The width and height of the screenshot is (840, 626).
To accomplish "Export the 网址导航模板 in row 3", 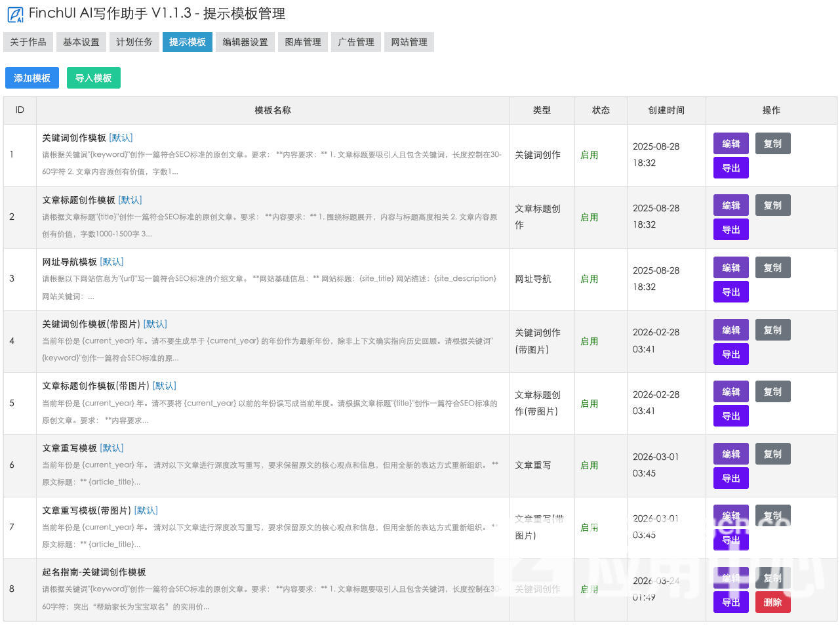I will click(x=730, y=292).
